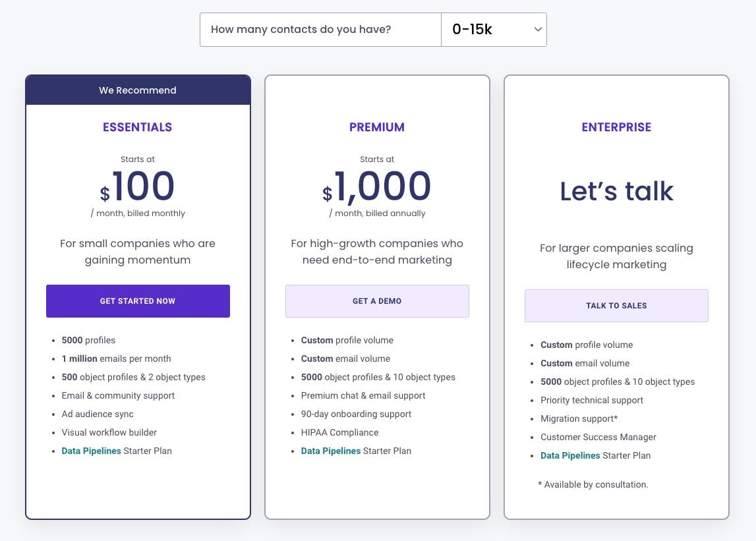Click the "How many contacts" label
Screen dimensions: 756x541
(301, 30)
